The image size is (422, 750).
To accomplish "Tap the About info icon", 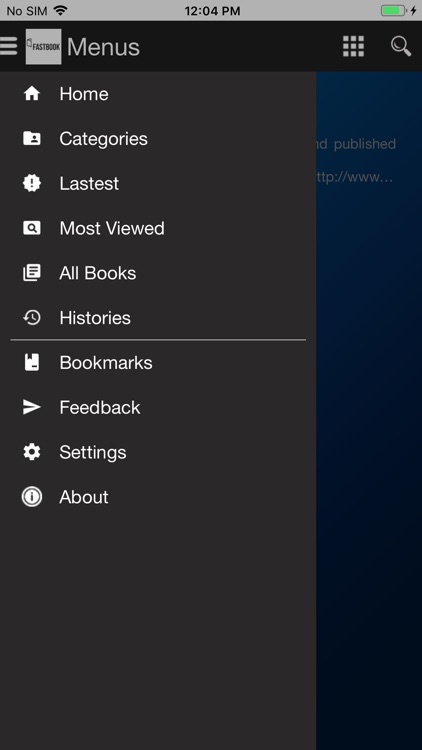I will pyautogui.click(x=32, y=497).
